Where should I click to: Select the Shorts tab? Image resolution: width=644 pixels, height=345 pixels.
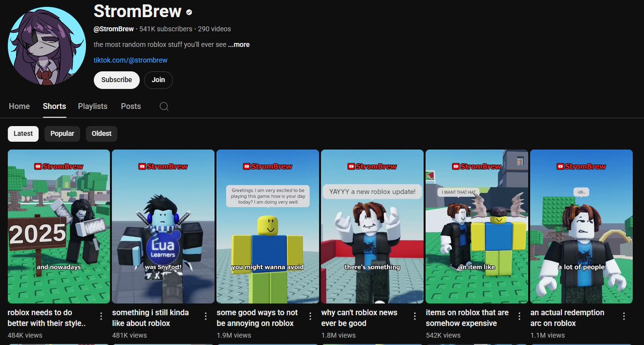click(54, 106)
